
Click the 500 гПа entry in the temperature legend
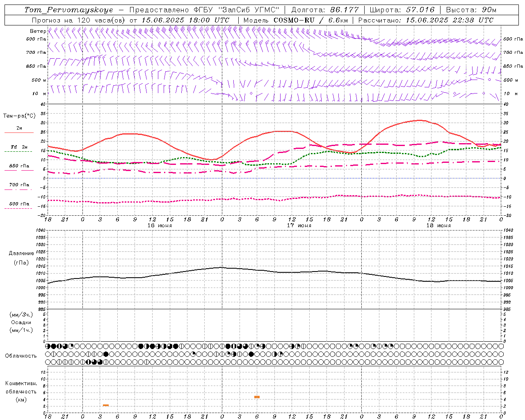coord(19,204)
